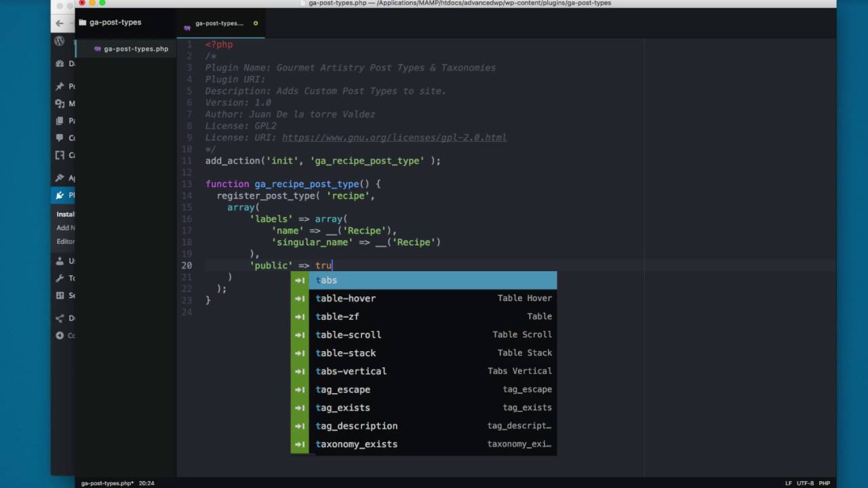868x488 pixels.
Task: Click the WordPress logo in the admin bar
Action: (60, 41)
